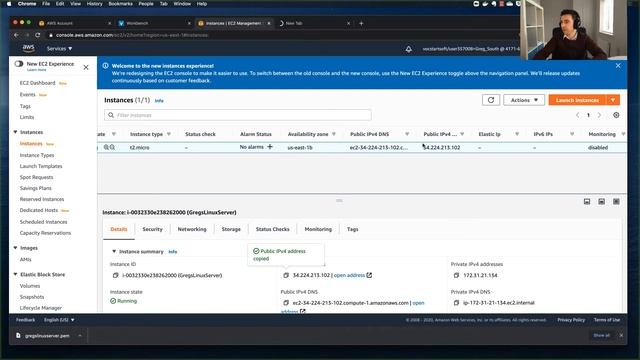
Task: Copy the public IPv4 address
Action: pyautogui.click(x=286, y=276)
